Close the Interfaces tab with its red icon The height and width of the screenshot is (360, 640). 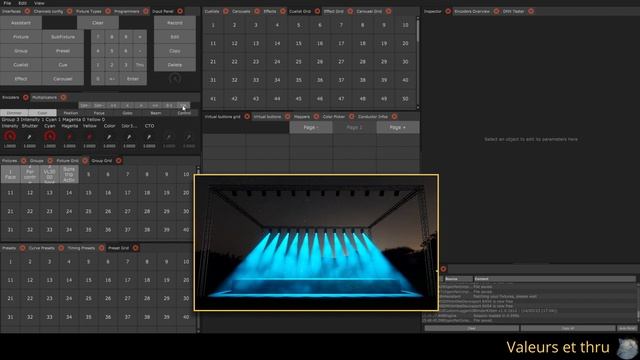[x=27, y=11]
